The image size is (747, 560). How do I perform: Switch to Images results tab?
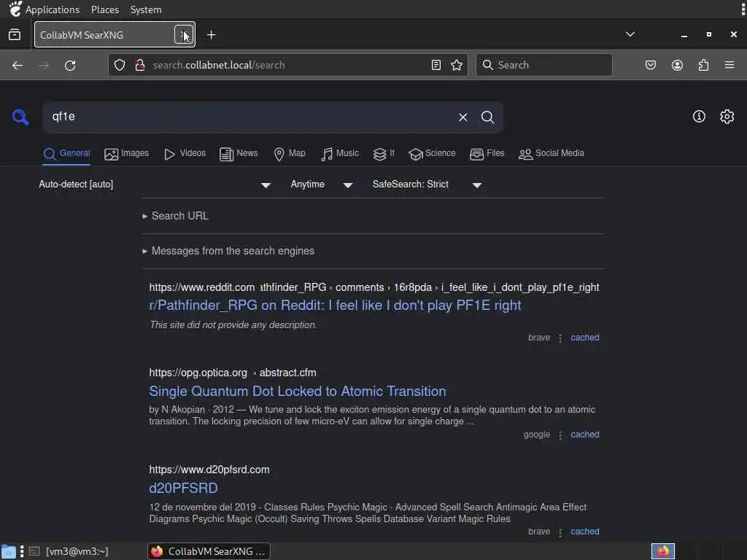(126, 153)
